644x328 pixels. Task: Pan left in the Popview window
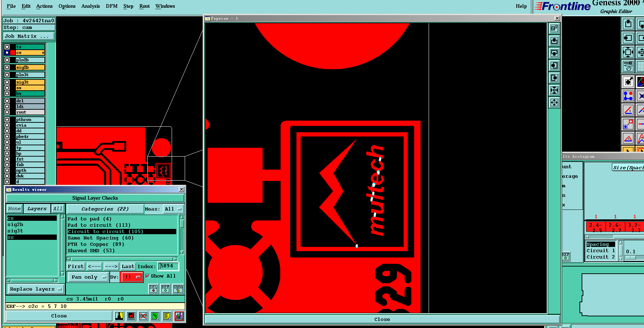(x=554, y=65)
